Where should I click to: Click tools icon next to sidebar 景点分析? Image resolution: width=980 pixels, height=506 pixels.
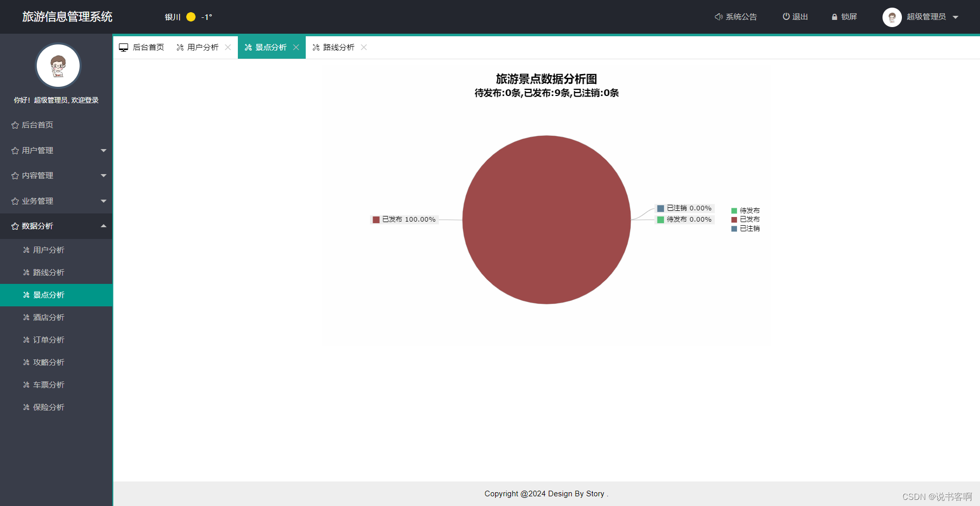pos(26,295)
